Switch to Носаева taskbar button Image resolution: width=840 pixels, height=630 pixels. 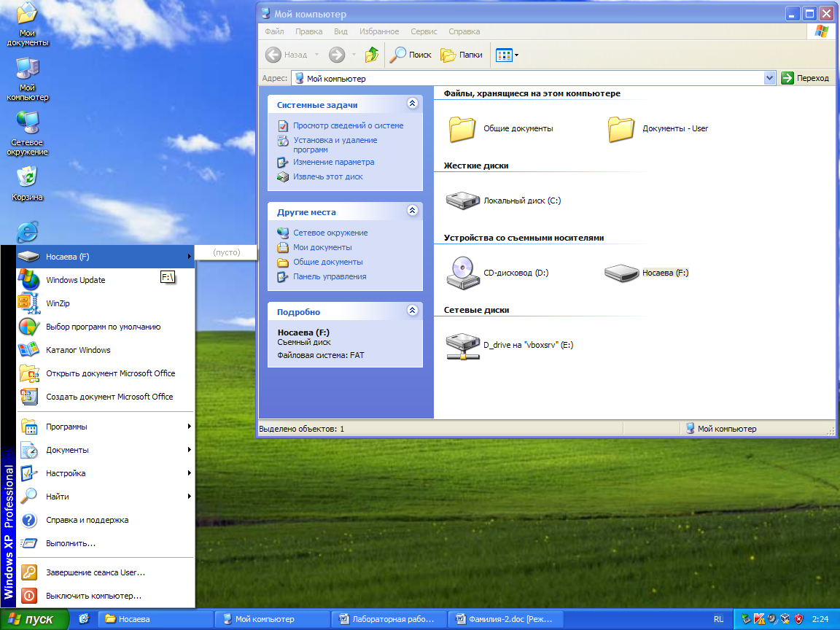(x=157, y=619)
